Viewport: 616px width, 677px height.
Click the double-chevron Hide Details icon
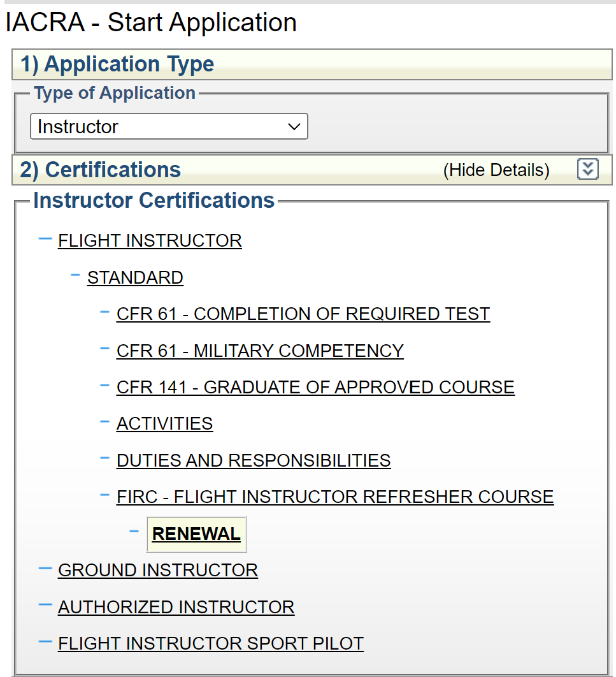(587, 170)
